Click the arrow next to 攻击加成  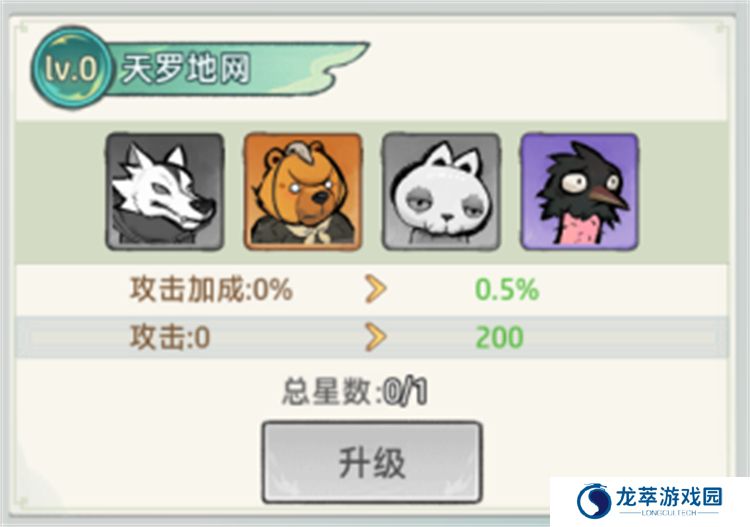coord(375,289)
